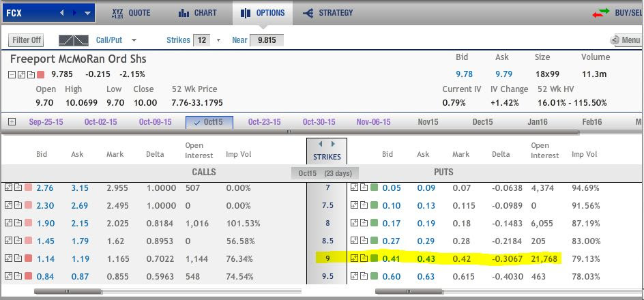Viewport: 644px width, 300px height.
Task: Shift strikes right with the arrow above STRIKES
Action: (x=333, y=144)
